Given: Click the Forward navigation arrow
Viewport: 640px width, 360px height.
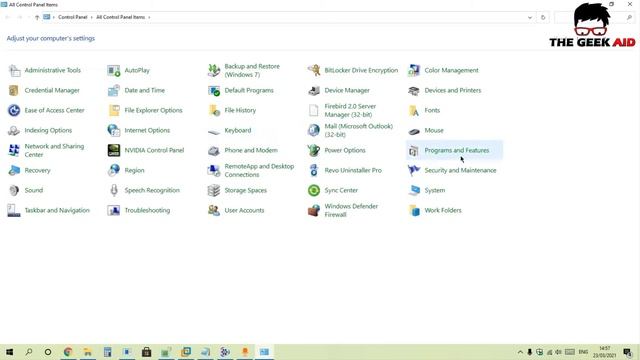Looking at the screenshot, I should point(20,17).
